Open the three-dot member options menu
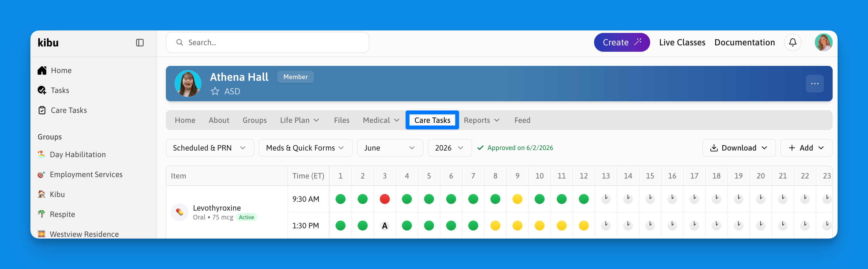Image resolution: width=868 pixels, height=269 pixels. point(815,83)
